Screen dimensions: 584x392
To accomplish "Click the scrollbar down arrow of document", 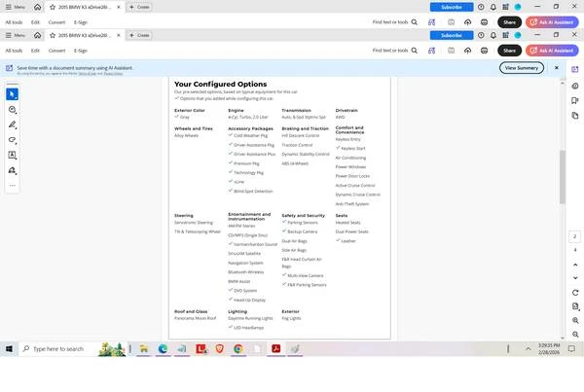I will coord(562,338).
